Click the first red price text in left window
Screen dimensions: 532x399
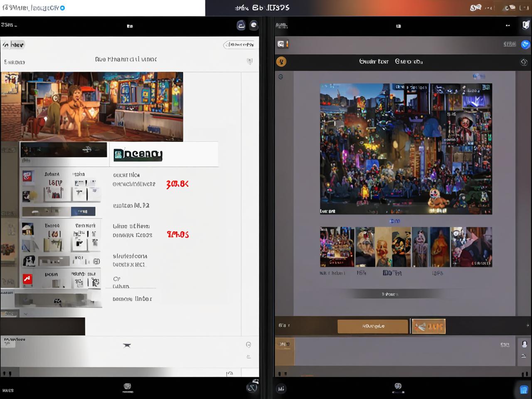tap(177, 184)
